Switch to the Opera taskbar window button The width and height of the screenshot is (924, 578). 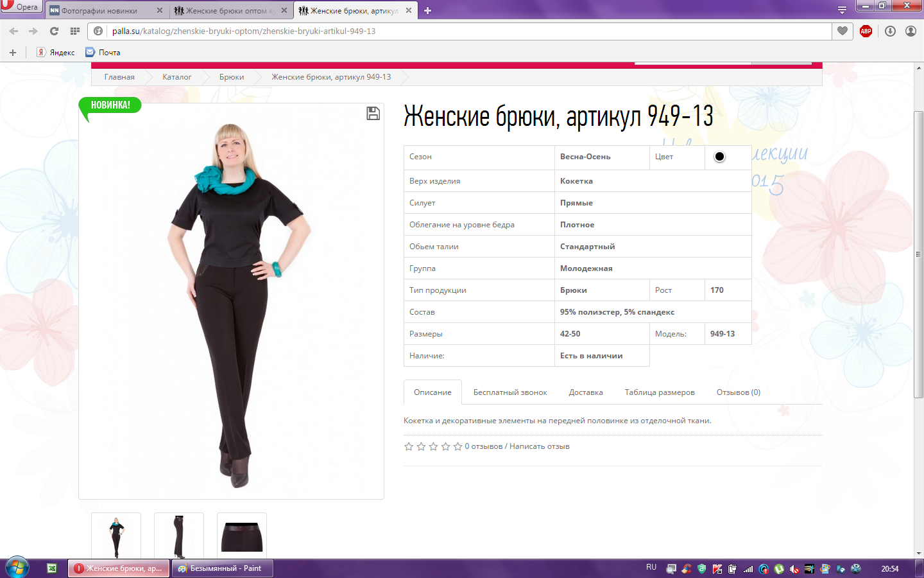pyautogui.click(x=119, y=568)
